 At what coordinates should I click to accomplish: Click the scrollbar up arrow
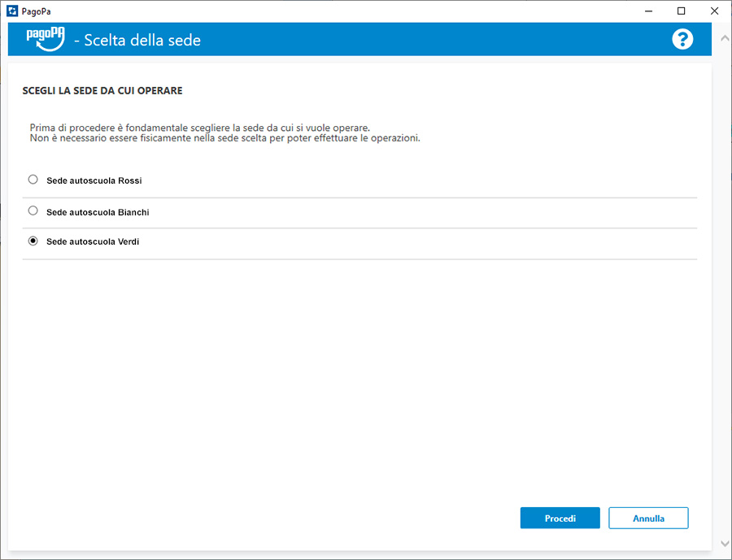[724, 38]
